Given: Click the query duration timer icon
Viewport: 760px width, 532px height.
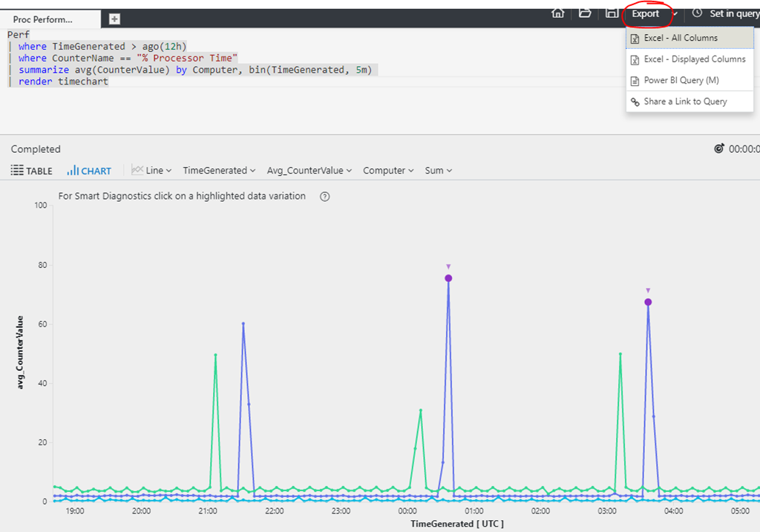Looking at the screenshot, I should (x=718, y=149).
